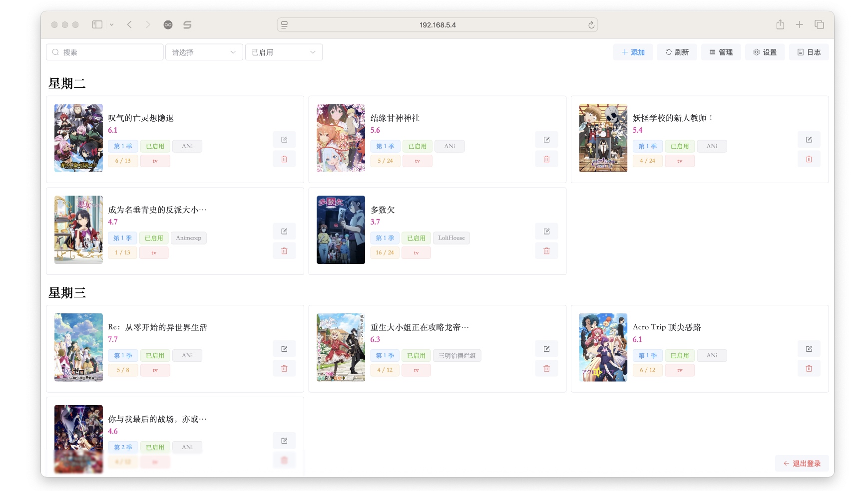
Task: Edit the Re：从零开始的异世界生活 entry
Action: 284,349
